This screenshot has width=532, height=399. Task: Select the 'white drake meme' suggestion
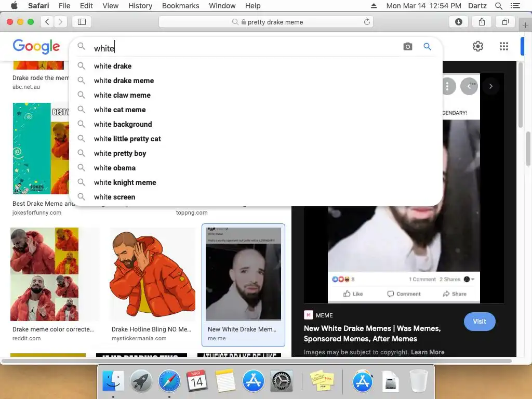coord(256,81)
